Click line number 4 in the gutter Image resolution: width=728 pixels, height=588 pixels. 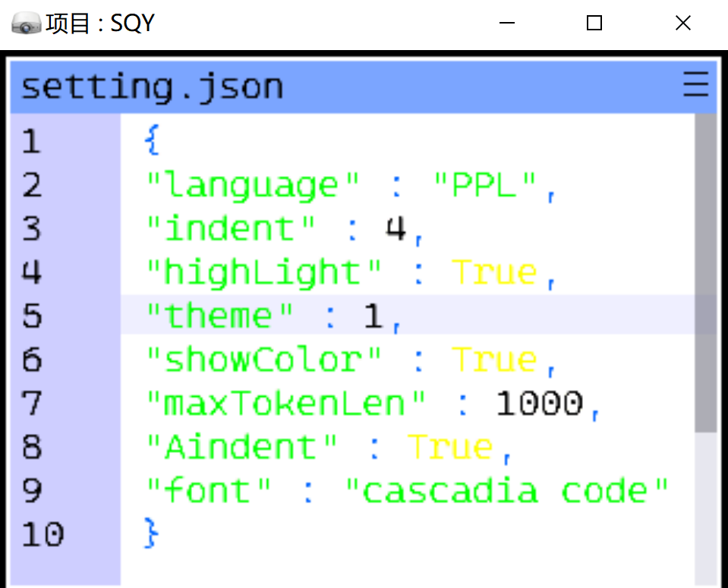31,272
